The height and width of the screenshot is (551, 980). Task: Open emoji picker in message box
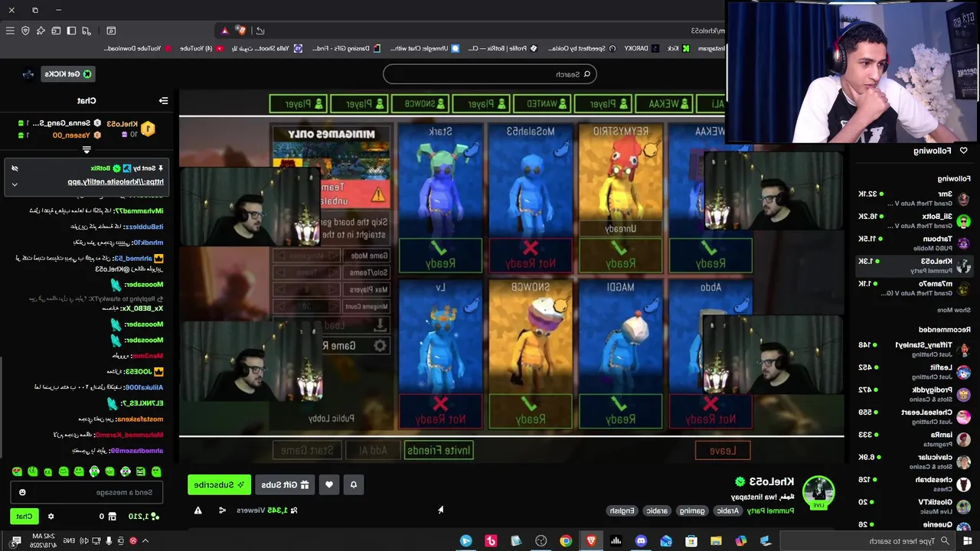[22, 492]
